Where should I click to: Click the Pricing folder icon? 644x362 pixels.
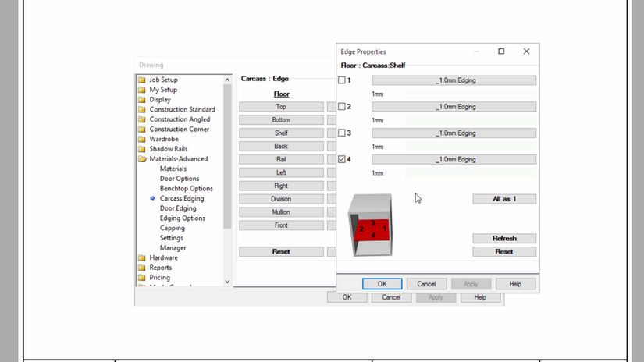[x=142, y=278]
